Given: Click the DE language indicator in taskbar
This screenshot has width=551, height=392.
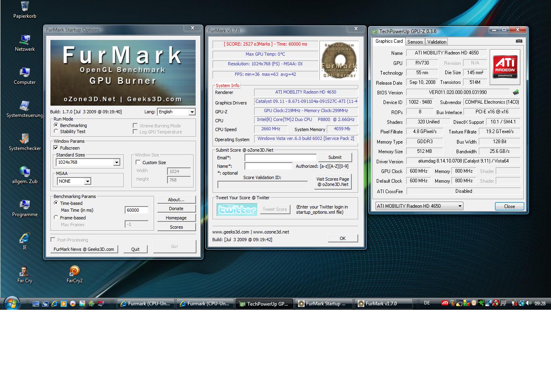Looking at the screenshot, I should pos(427,303).
